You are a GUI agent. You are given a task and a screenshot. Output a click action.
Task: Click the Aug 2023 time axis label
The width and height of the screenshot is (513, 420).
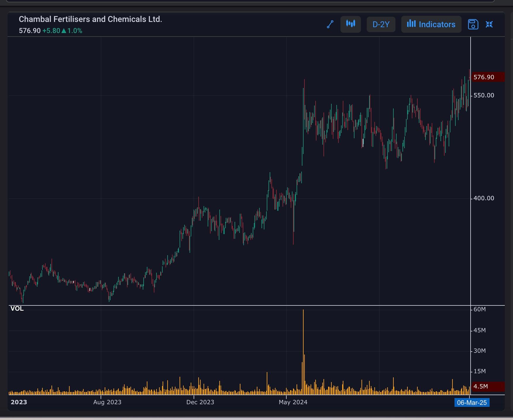(x=107, y=402)
